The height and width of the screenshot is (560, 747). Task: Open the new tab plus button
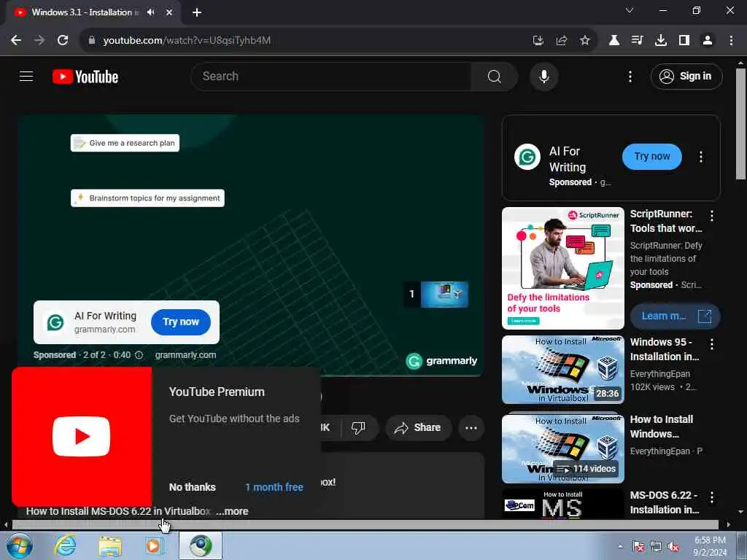197,12
